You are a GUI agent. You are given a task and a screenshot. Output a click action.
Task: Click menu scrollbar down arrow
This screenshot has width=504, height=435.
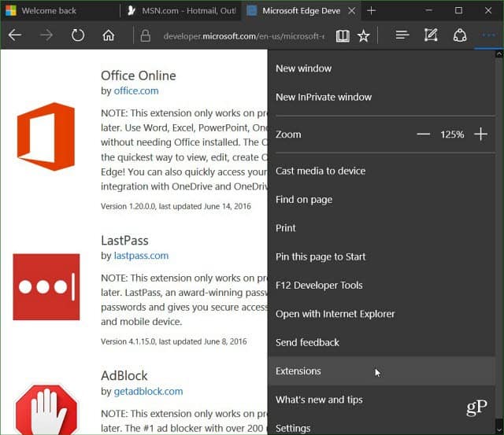point(499,429)
